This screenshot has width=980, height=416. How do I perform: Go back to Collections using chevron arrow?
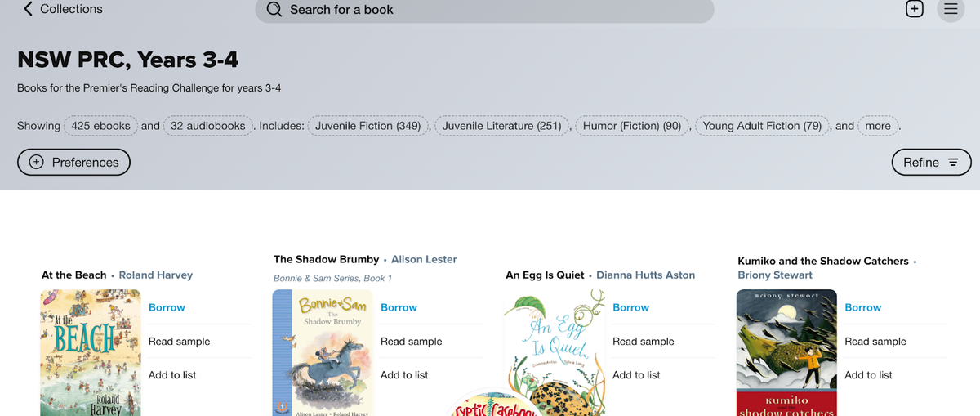(x=29, y=9)
